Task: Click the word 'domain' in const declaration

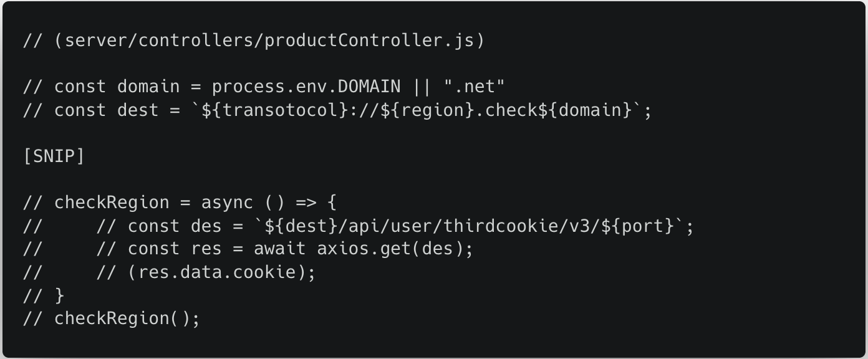Action: (148, 87)
